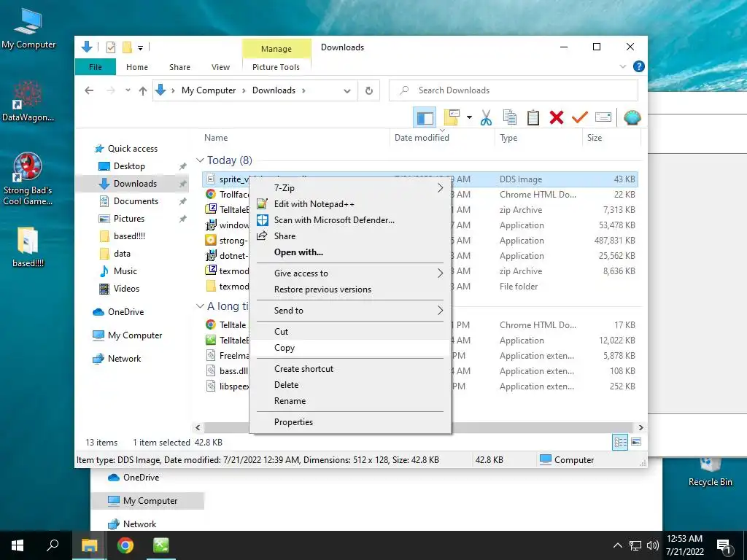Choose Scan with Microsoft Defender
747x560 pixels.
pos(351,220)
